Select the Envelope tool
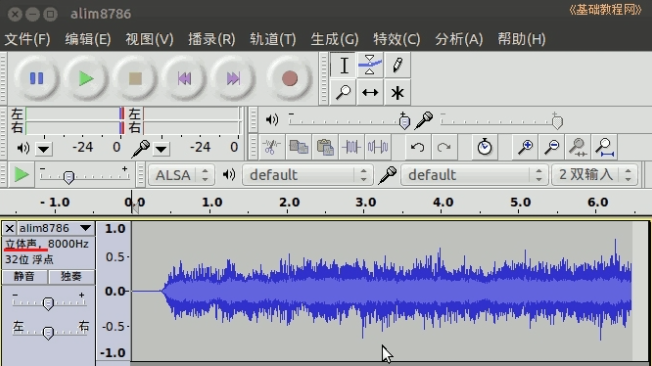 click(x=370, y=65)
